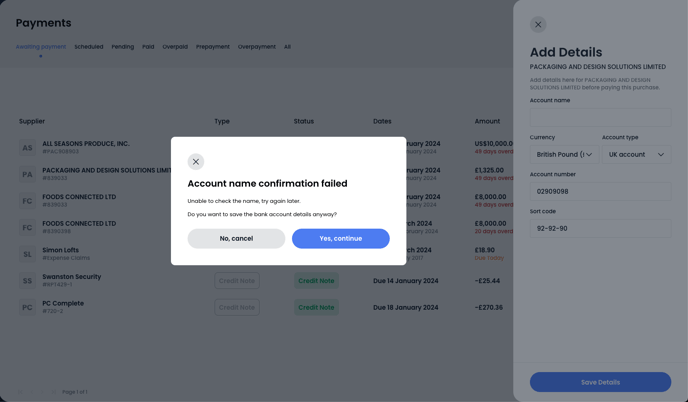Screen dimensions: 688x402
Task: Click the SL avatar for Simon Lofts
Action: tap(27, 254)
